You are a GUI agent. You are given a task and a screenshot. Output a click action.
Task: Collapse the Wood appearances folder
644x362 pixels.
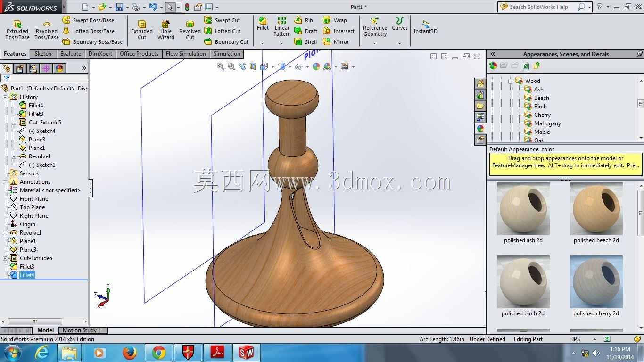point(510,81)
